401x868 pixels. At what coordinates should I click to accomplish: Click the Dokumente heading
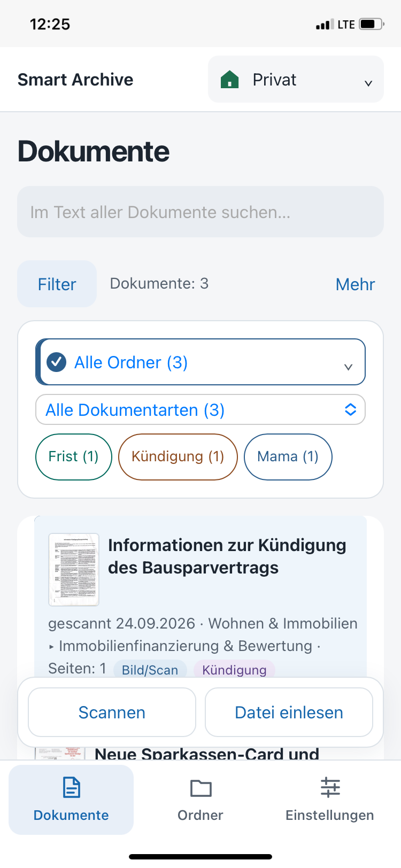[x=94, y=151]
